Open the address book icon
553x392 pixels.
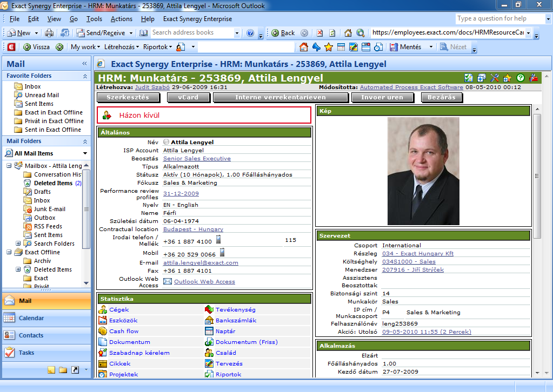click(143, 33)
